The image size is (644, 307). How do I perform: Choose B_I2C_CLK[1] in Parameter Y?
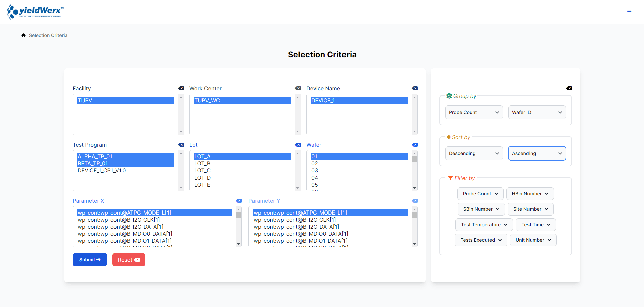click(330, 220)
